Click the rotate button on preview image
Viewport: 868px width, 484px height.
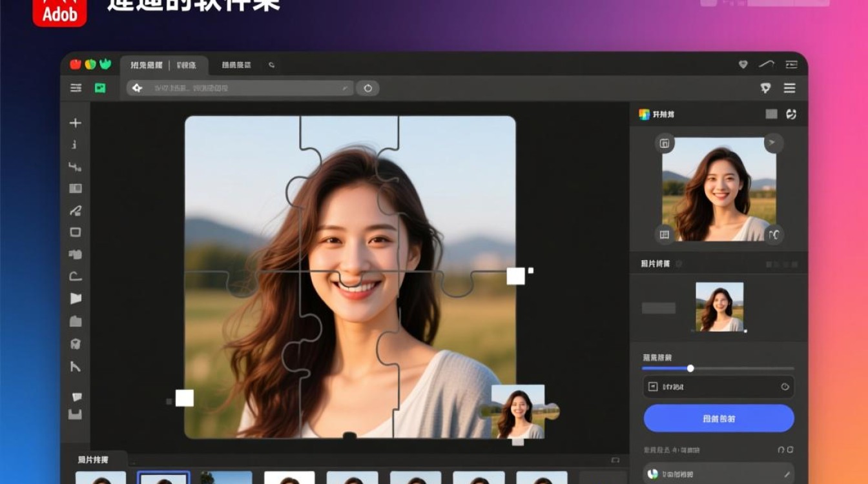click(x=774, y=234)
